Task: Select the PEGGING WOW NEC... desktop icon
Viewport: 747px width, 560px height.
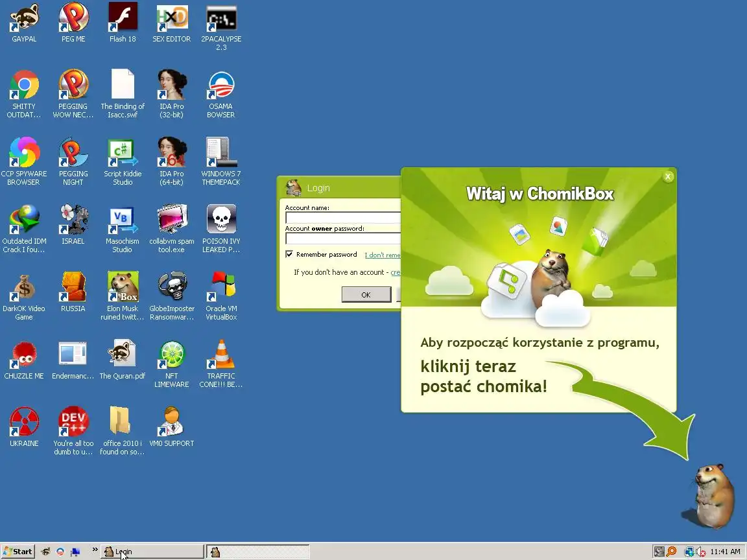Action: [73, 94]
